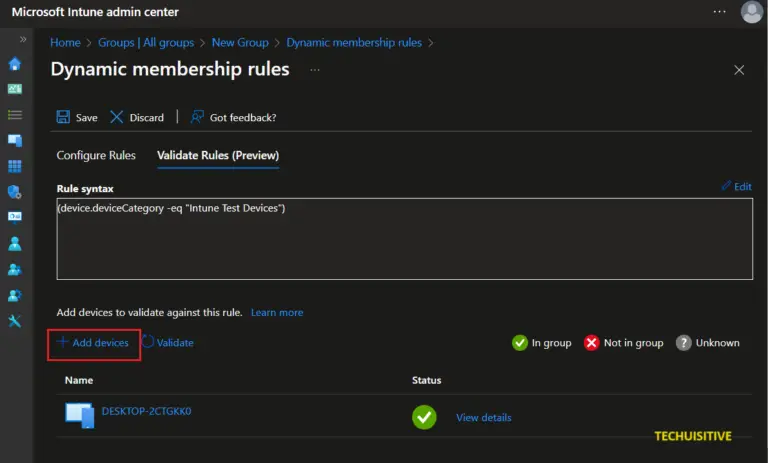
Task: Discard rule changes
Action: pos(137,117)
